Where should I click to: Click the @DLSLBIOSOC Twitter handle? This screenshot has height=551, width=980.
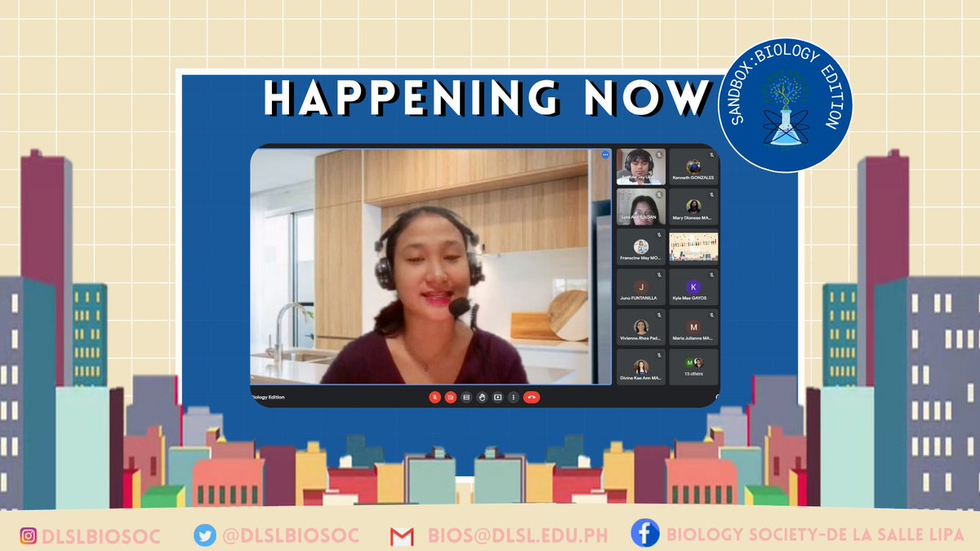click(289, 536)
